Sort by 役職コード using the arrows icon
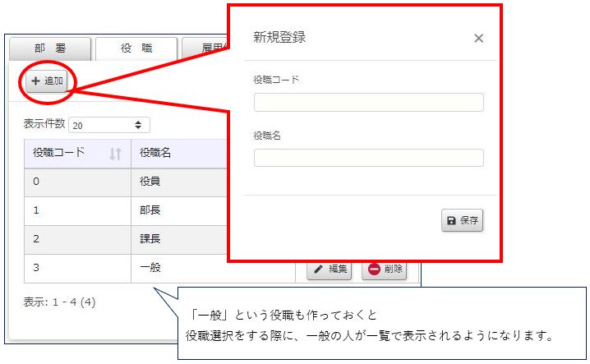 (115, 153)
